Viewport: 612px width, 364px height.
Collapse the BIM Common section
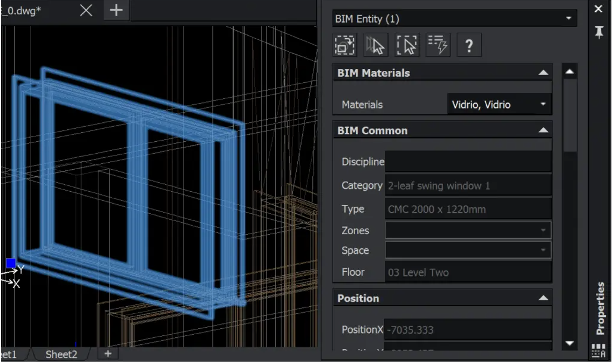coord(542,130)
